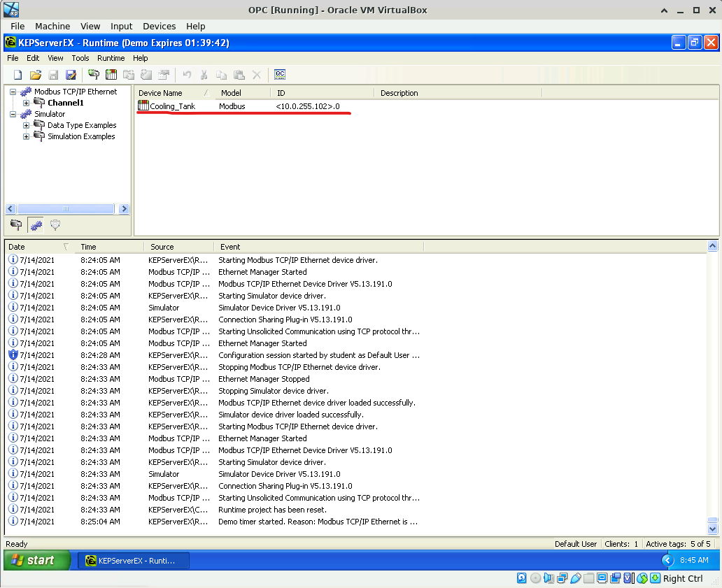Screen dimensions: 722x588
Task: Click the tree panel's horizontal scrollbar thumb
Action: pos(66,208)
